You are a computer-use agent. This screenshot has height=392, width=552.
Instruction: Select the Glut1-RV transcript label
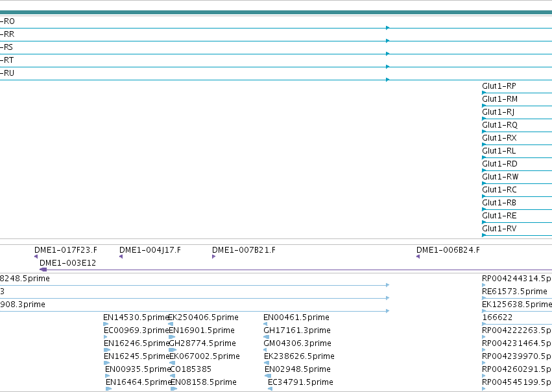[499, 229]
